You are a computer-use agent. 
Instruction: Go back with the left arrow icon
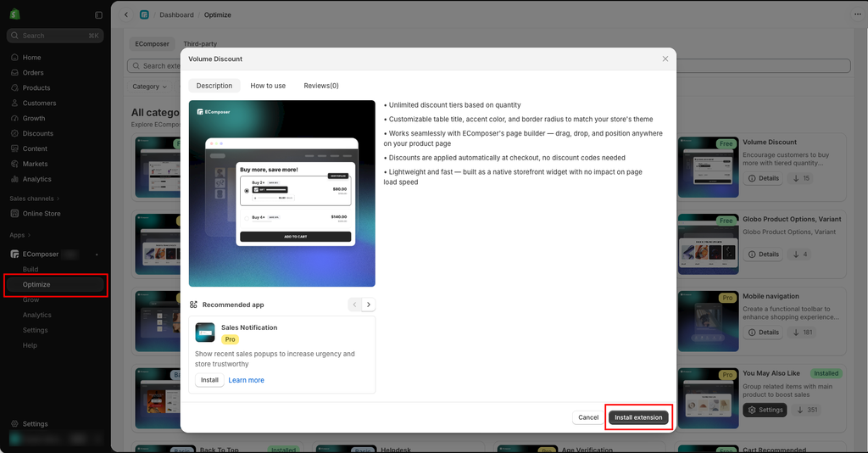(x=126, y=15)
